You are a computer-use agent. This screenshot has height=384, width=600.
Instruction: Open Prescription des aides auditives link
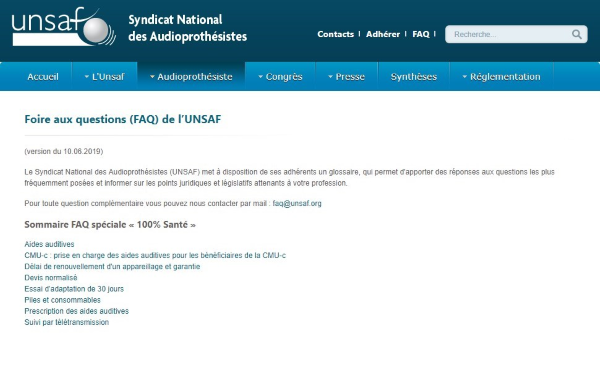[x=77, y=311]
